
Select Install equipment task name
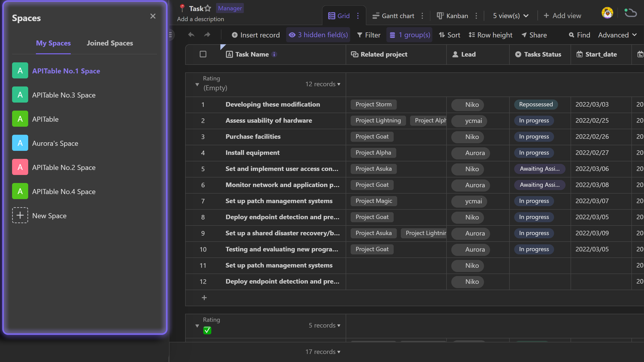click(252, 153)
